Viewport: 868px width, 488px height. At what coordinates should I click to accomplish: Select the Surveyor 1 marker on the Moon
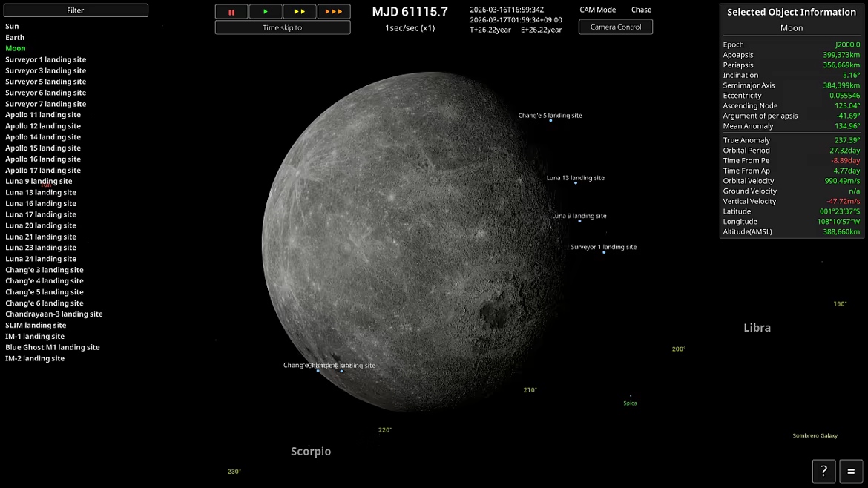point(604,252)
